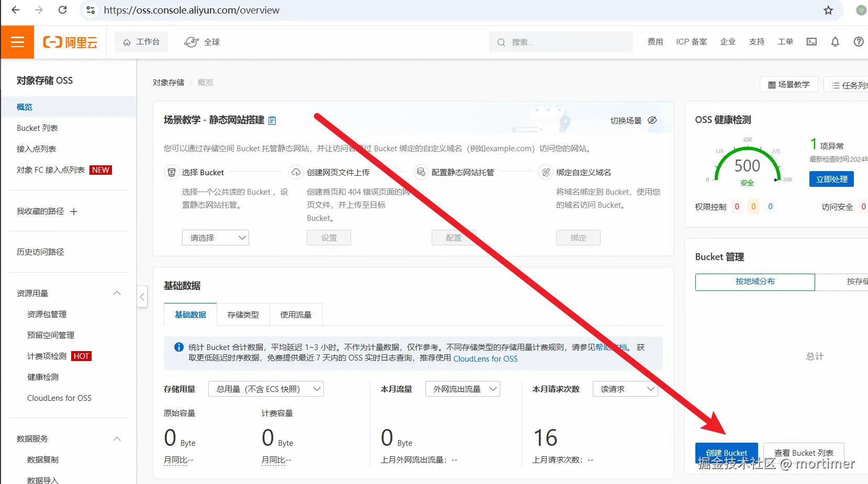
Task: Open the 请选择 Bucket dropdown
Action: point(216,238)
